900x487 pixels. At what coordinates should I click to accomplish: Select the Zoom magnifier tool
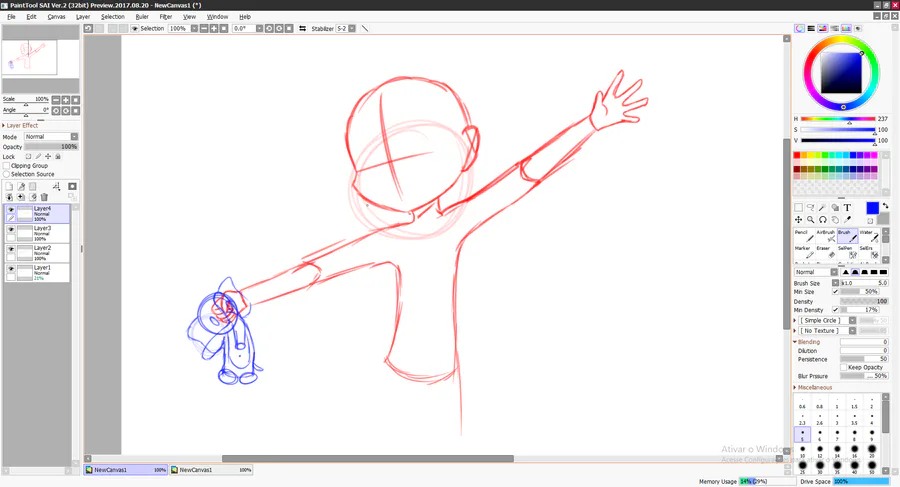tap(810, 219)
